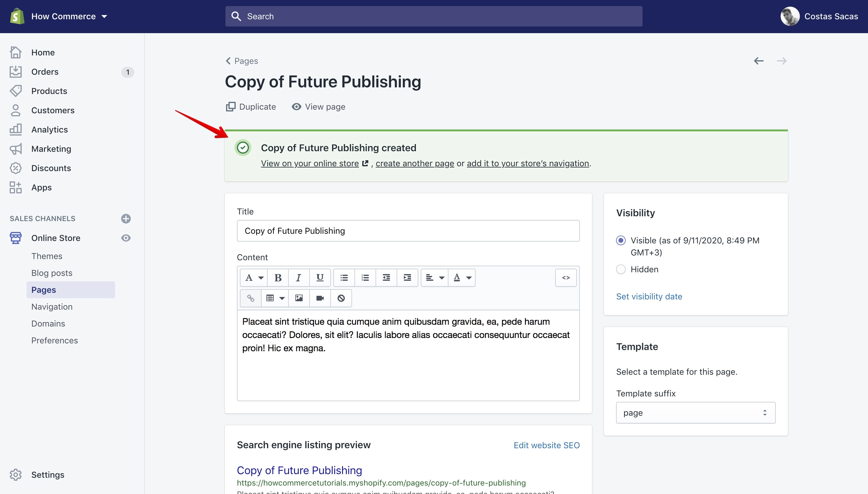
Task: Click the Customers person icon
Action: (x=16, y=110)
